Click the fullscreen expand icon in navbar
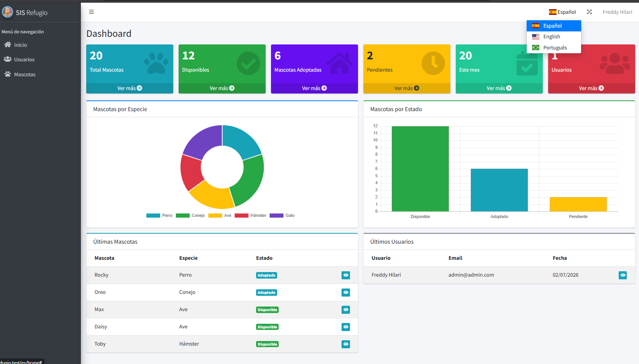639x364 pixels. (589, 12)
